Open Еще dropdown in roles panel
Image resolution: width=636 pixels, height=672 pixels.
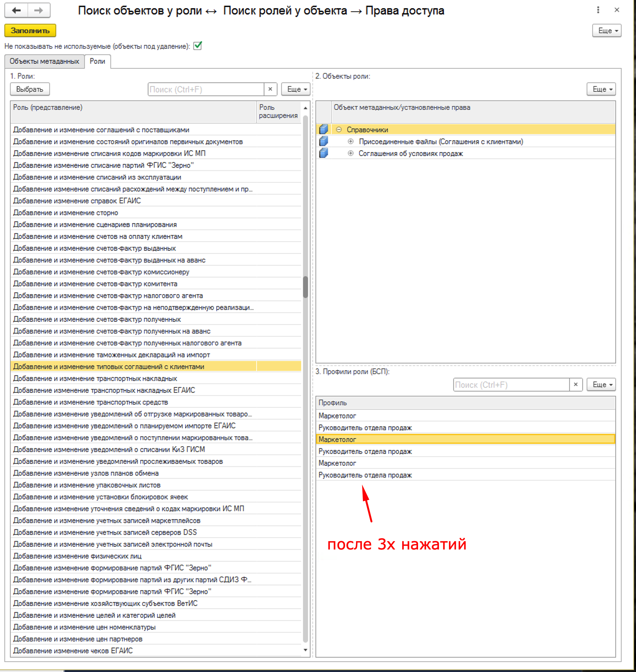296,89
